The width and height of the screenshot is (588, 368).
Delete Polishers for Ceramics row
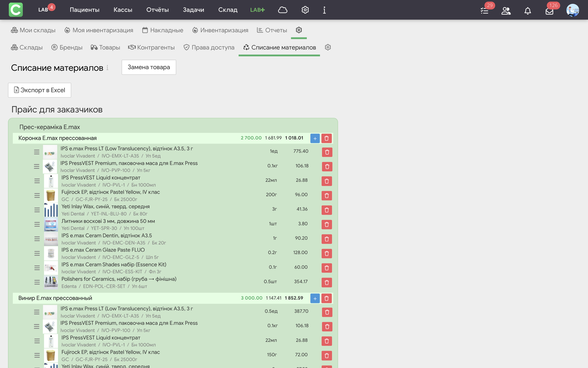[327, 283]
